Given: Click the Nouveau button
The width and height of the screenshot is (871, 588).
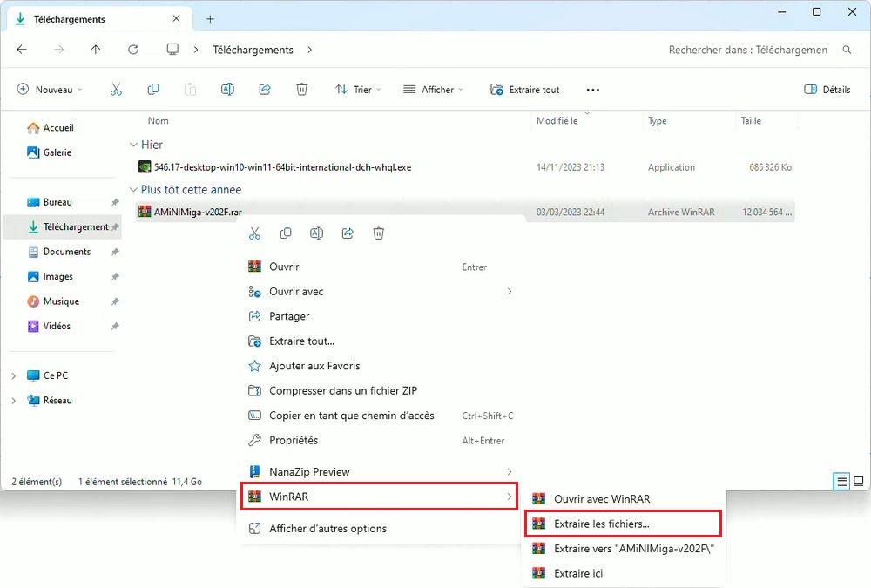Looking at the screenshot, I should point(51,90).
